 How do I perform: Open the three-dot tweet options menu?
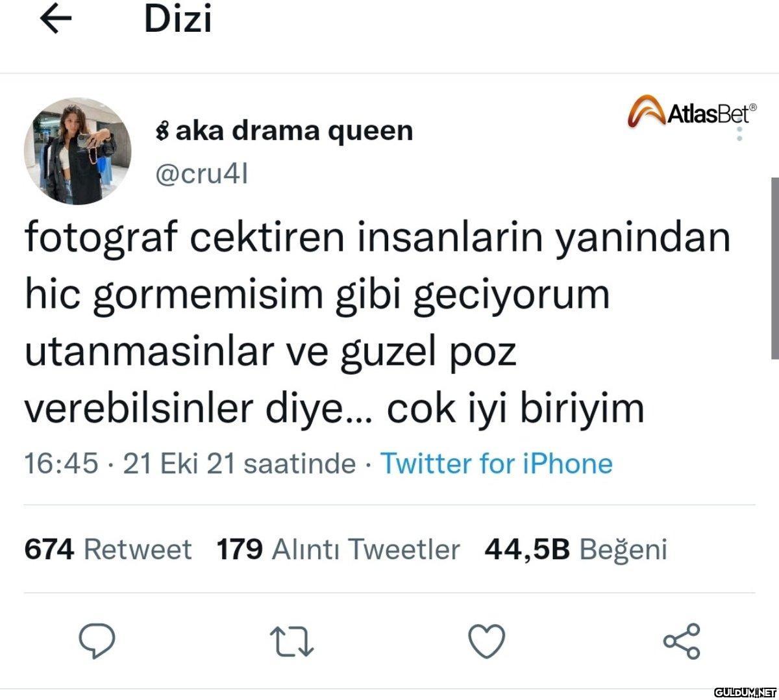pos(739,134)
